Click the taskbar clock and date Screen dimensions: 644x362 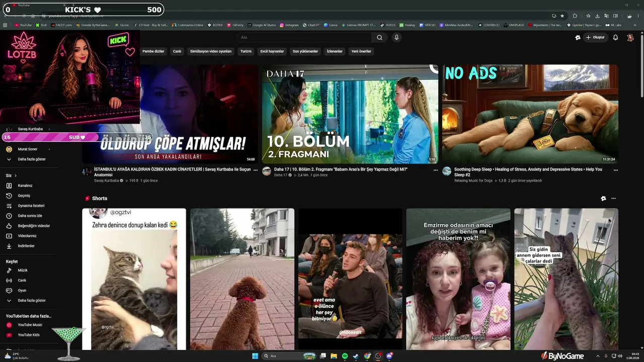tap(632, 356)
